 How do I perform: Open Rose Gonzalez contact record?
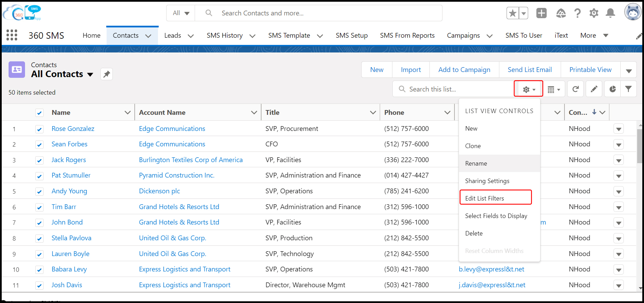73,129
